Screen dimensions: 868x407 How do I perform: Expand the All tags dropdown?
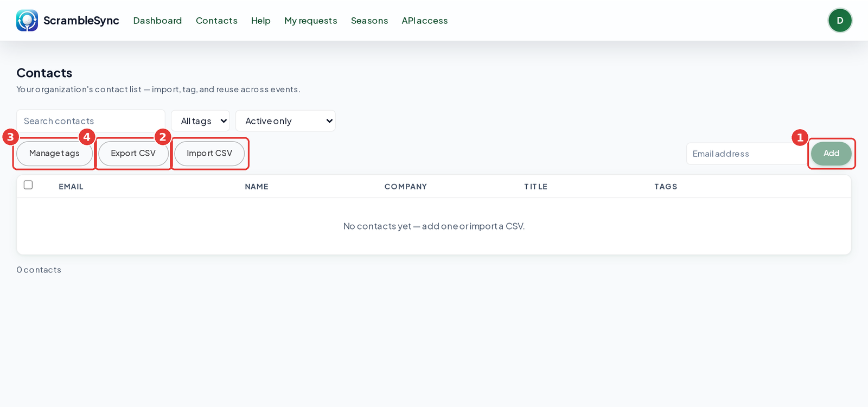tap(200, 121)
